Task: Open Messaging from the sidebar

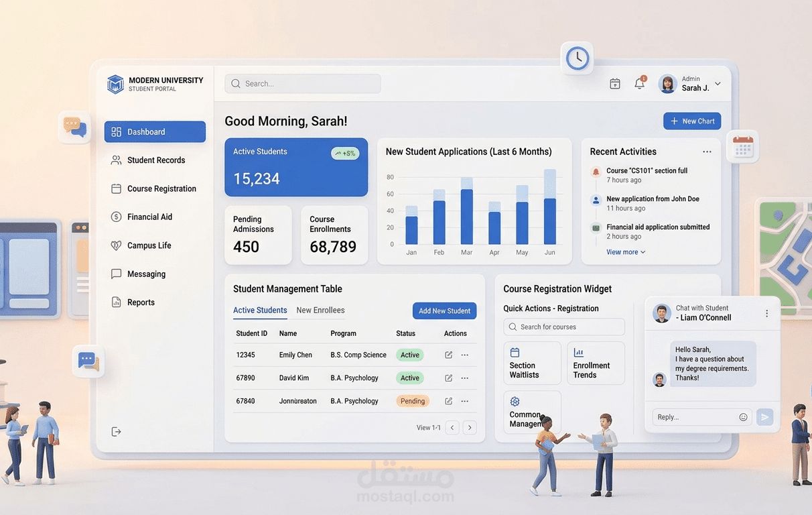Action: [x=155, y=274]
